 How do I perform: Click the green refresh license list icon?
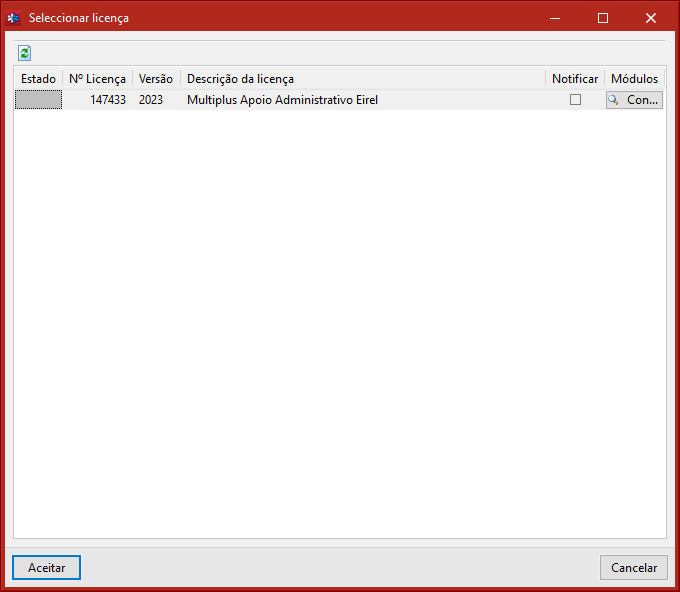(x=24, y=53)
